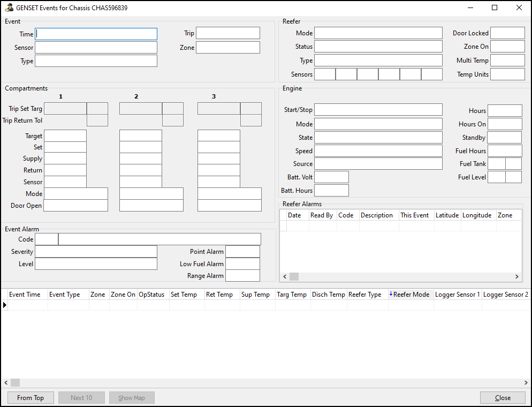Click the Trip input field
This screenshot has width=532, height=407.
pos(227,33)
